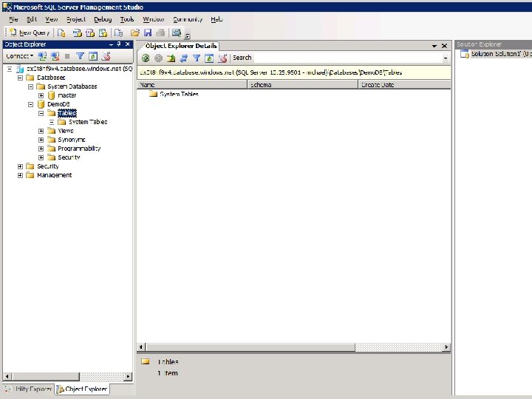Viewport: 532px width, 399px height.
Task: Open the Community menu
Action: 188,19
